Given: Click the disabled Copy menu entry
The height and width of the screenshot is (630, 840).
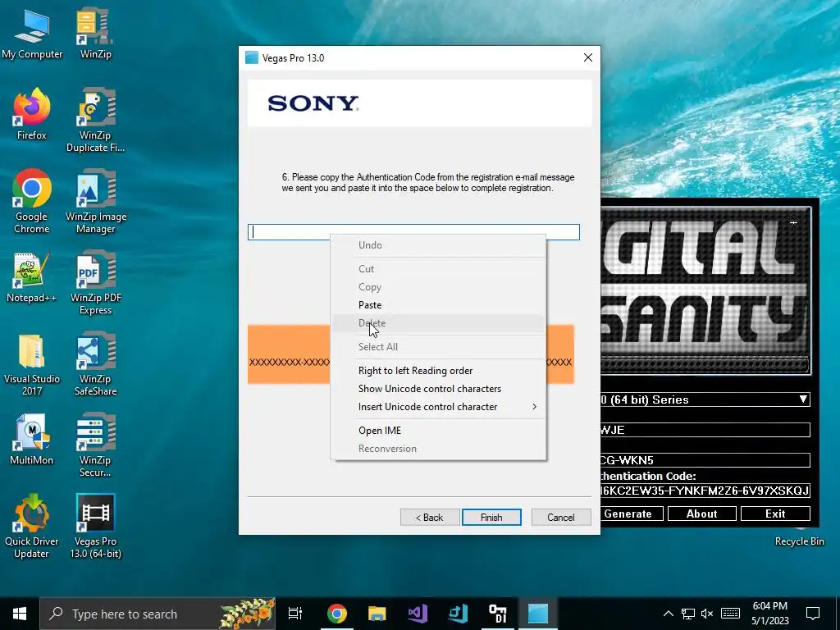Looking at the screenshot, I should point(438,287).
